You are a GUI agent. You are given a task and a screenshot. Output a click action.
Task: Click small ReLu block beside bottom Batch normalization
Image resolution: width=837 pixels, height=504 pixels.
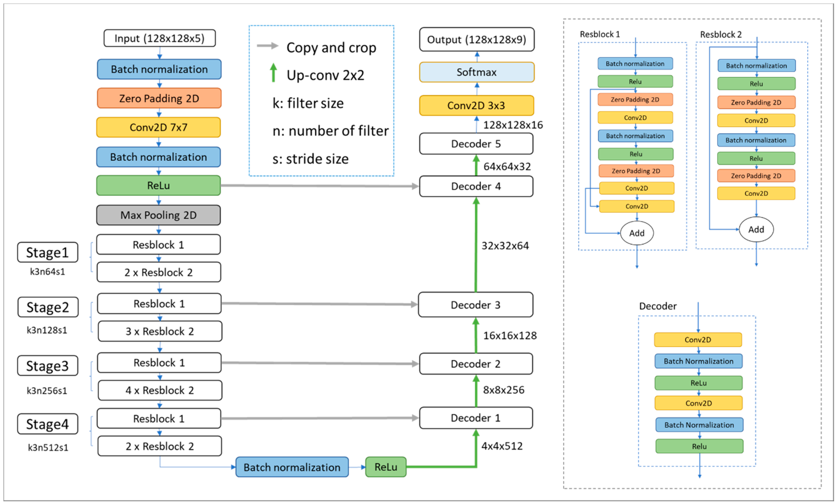point(385,467)
